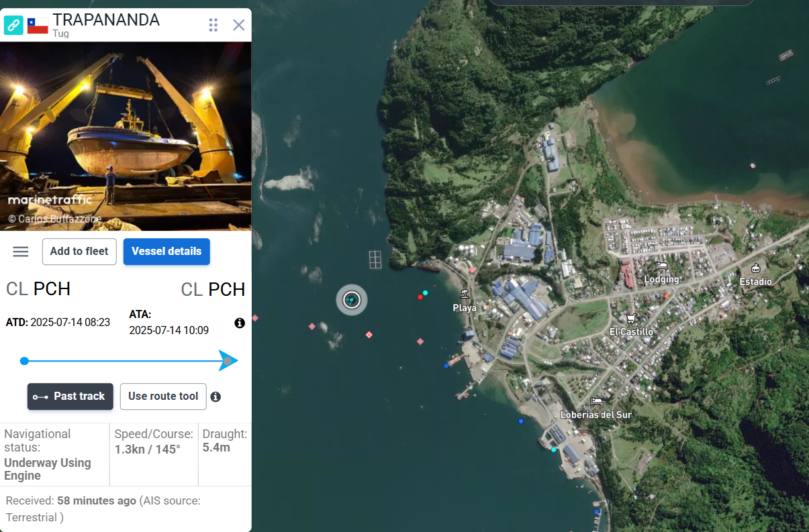809x532 pixels.
Task: Open Vessel details
Action: tap(166, 252)
